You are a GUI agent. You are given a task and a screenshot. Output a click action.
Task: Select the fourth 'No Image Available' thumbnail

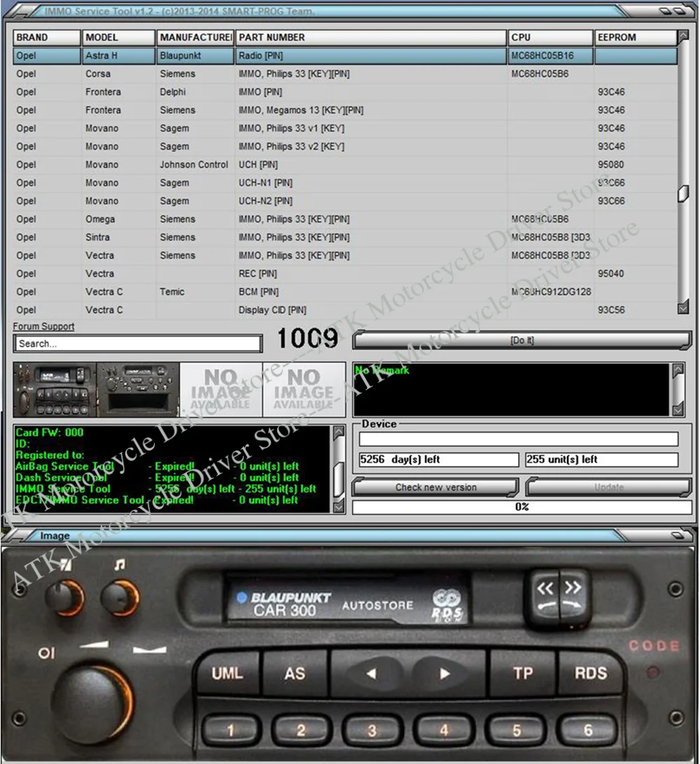coord(304,389)
